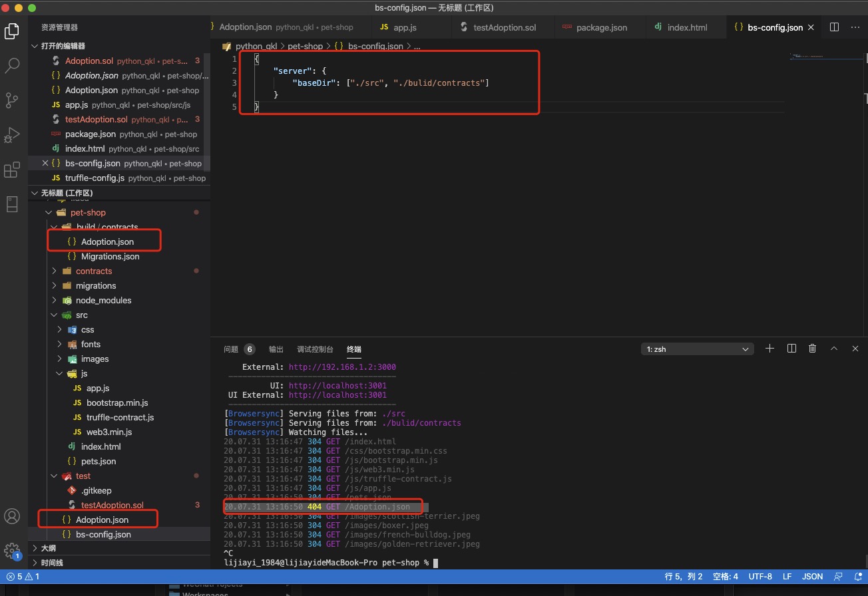Change end of line via LF

[787, 577]
